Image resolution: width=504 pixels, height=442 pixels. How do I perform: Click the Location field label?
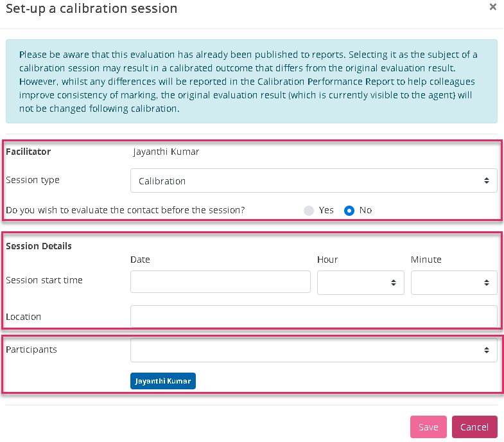tap(24, 317)
